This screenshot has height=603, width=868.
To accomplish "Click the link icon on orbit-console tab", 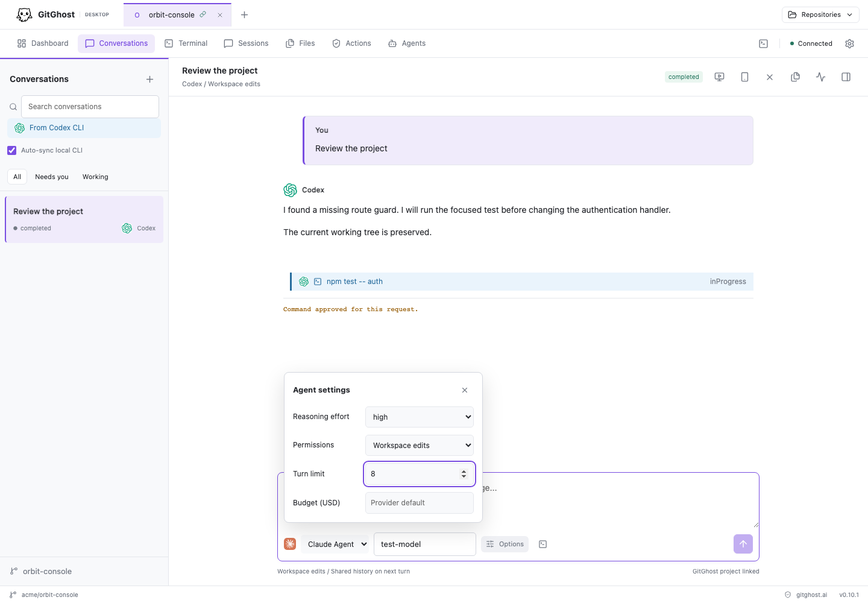I will coord(203,14).
